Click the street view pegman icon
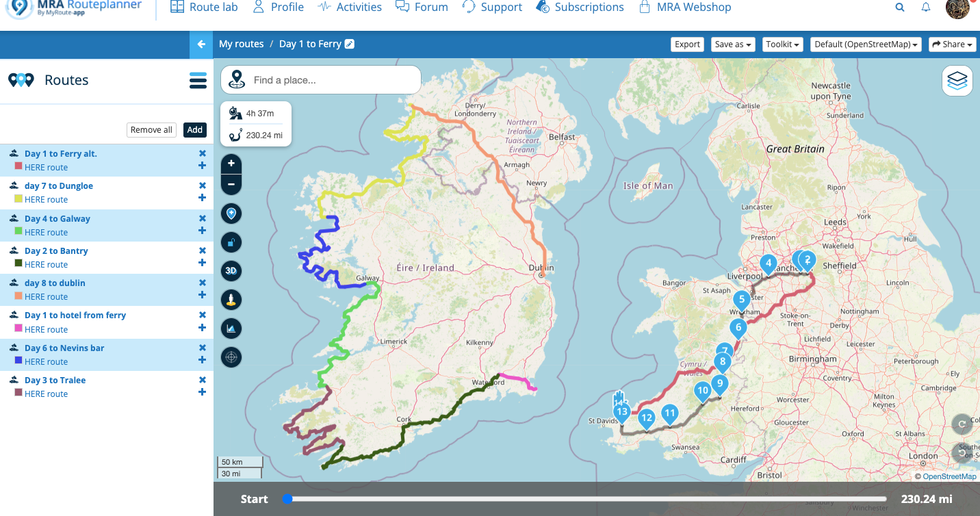This screenshot has height=516, width=980. [x=231, y=300]
